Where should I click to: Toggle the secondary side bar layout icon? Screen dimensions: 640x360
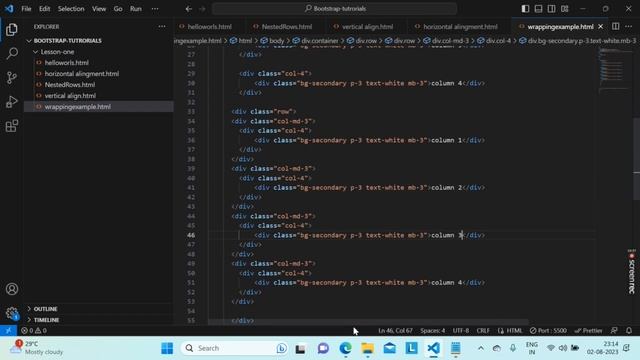[551, 9]
